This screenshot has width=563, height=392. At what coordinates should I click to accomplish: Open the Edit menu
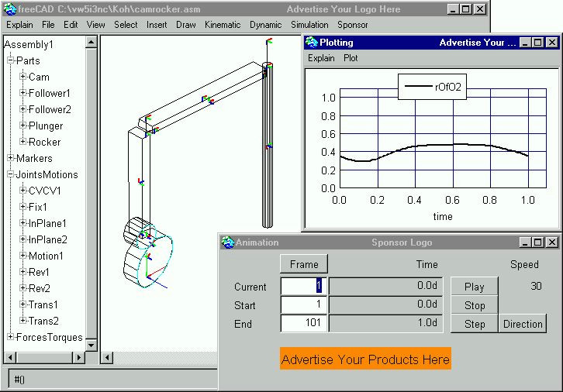[x=71, y=25]
